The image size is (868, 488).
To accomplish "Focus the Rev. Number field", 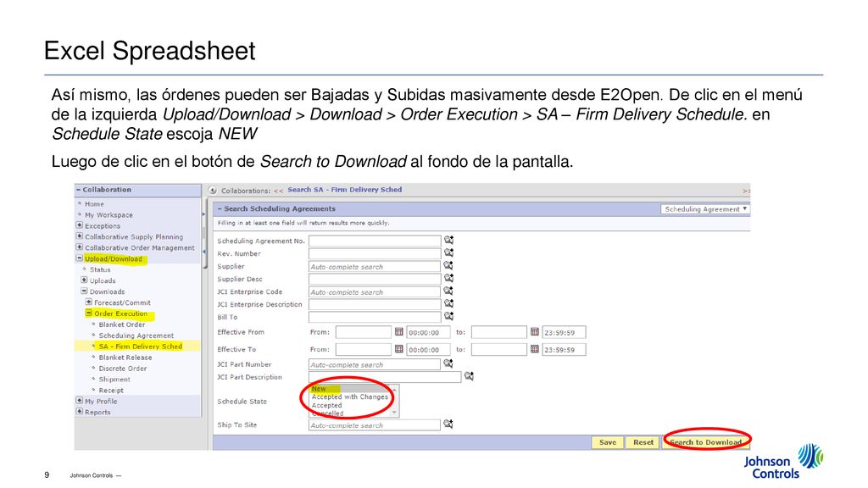I will [375, 253].
